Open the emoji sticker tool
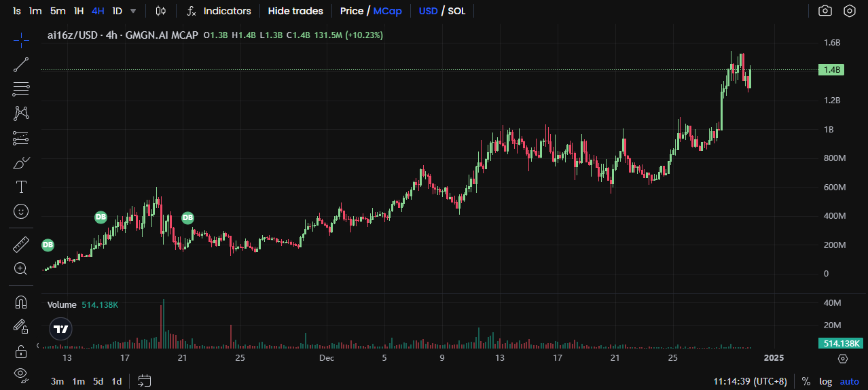868x390 pixels. coord(21,211)
